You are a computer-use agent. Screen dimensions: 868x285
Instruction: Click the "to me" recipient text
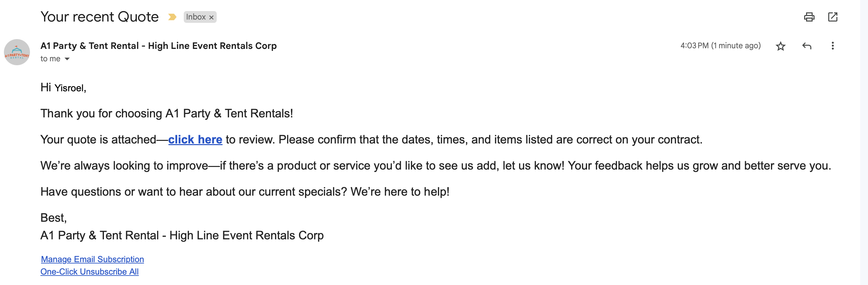pyautogui.click(x=50, y=59)
